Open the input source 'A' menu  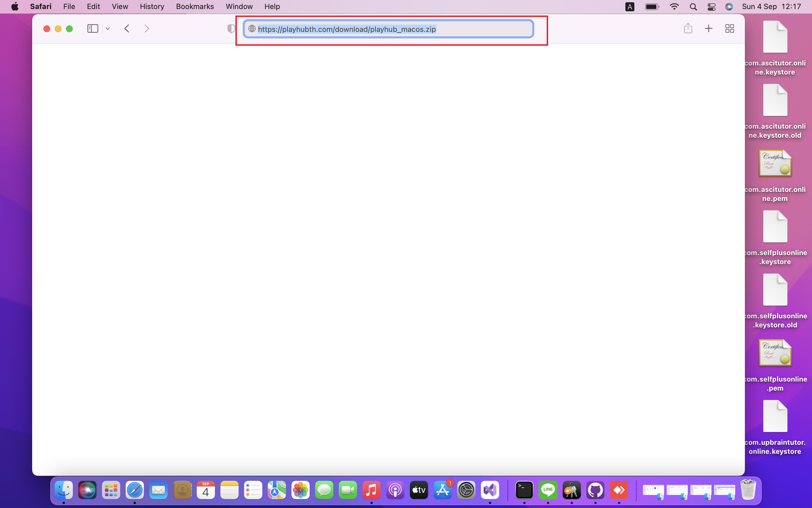[x=630, y=7]
